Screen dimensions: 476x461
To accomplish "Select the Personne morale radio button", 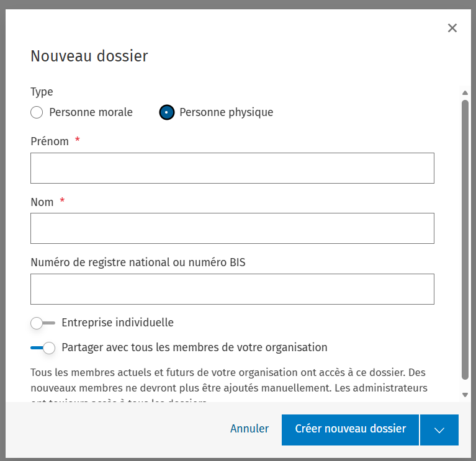I will (x=37, y=112).
